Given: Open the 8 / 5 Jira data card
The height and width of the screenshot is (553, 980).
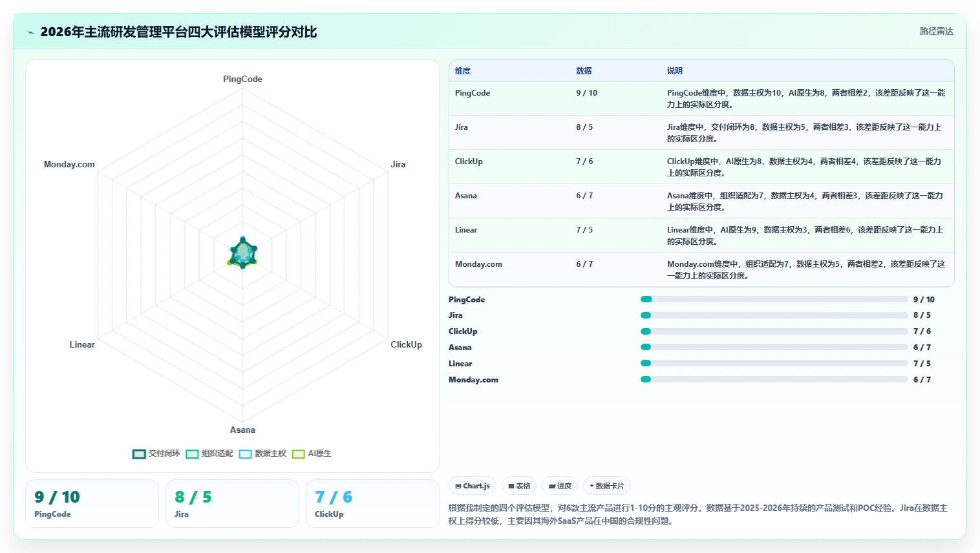Looking at the screenshot, I should coord(232,503).
